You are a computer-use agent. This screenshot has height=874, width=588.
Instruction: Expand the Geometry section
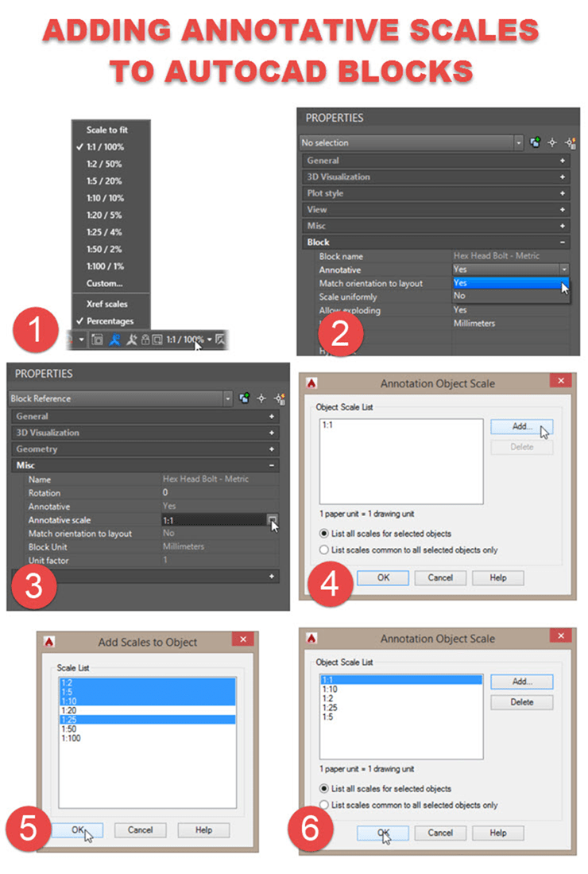[272, 449]
